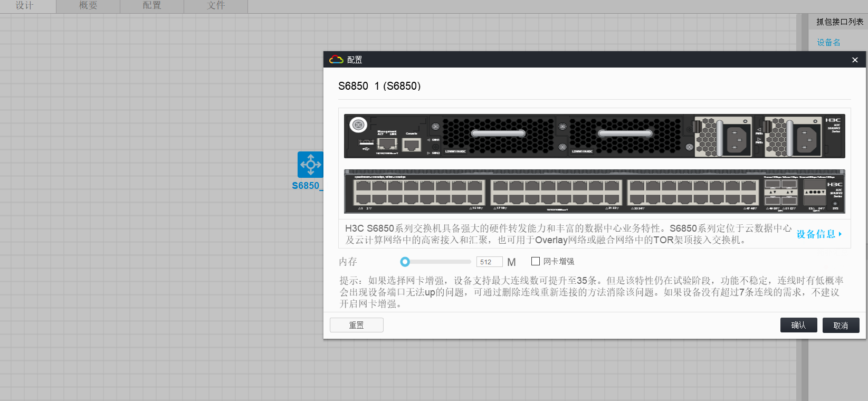
Task: Open the 配置 tab in top bar
Action: [152, 6]
